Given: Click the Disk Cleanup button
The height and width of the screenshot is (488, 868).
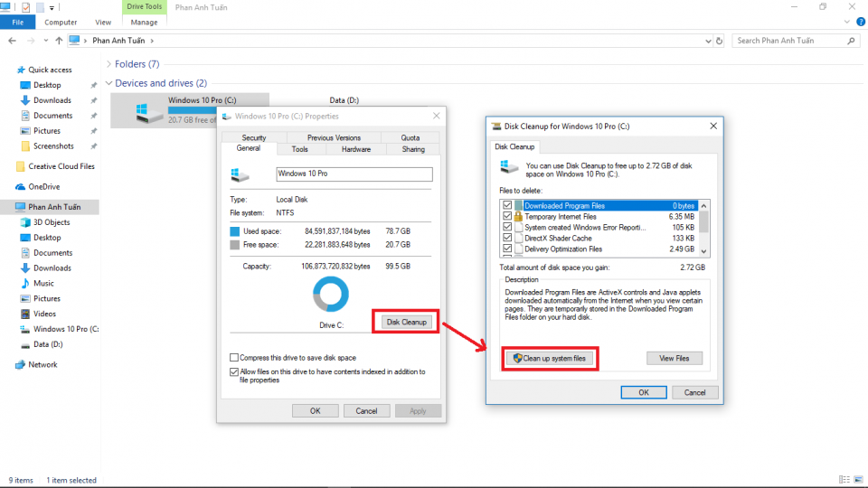Looking at the screenshot, I should click(406, 322).
